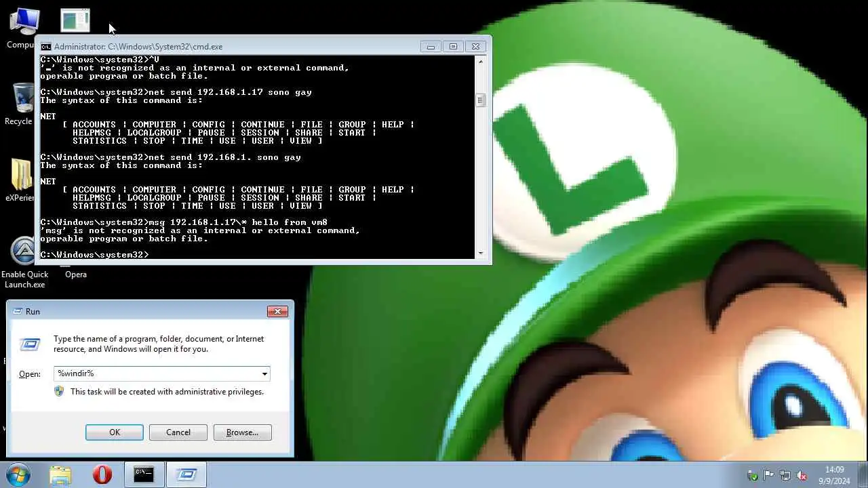The image size is (868, 488).
Task: Close the Run dialog
Action: pos(277,311)
